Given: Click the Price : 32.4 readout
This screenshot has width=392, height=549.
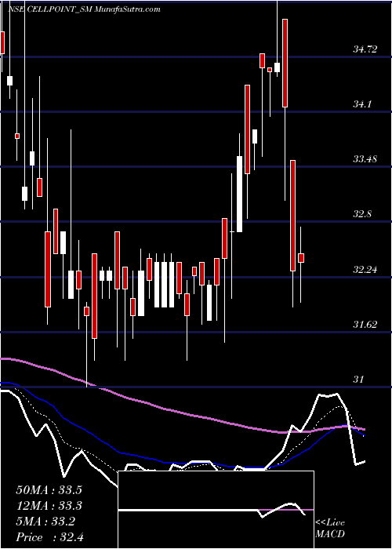Looking at the screenshot, I should pyautogui.click(x=50, y=537).
